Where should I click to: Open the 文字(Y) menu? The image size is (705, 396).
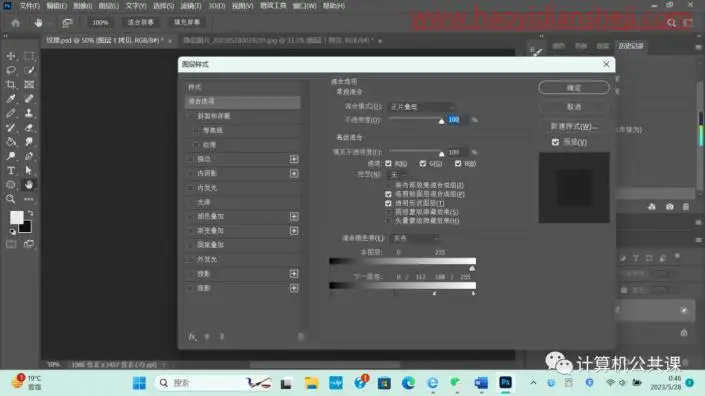pos(136,6)
